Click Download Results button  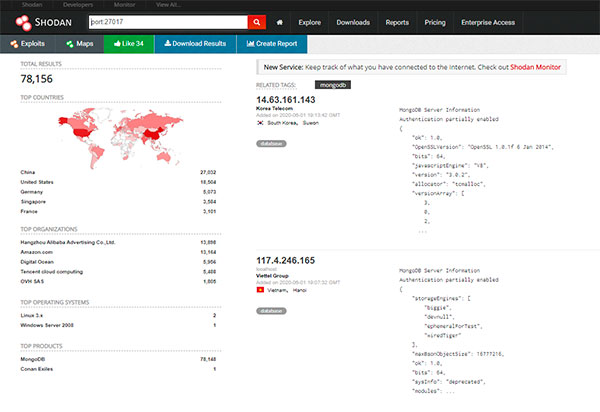(x=195, y=44)
